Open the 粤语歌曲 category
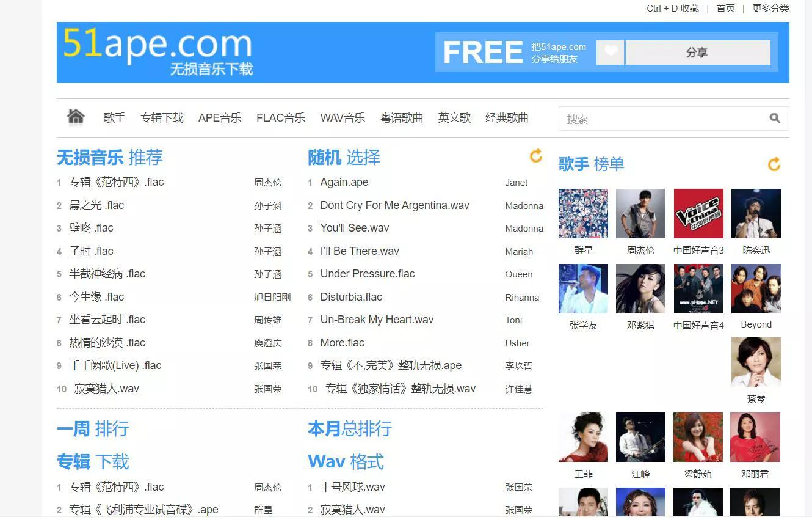This screenshot has height=520, width=812. [402, 118]
